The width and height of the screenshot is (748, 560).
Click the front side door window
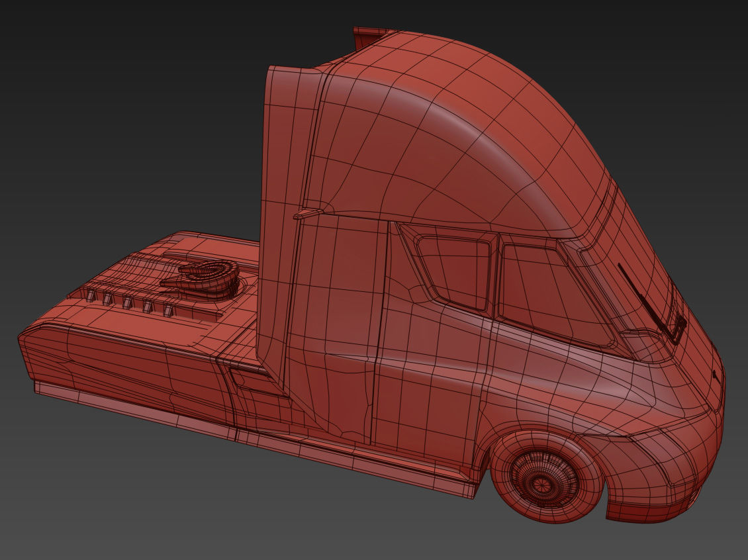click(x=556, y=297)
